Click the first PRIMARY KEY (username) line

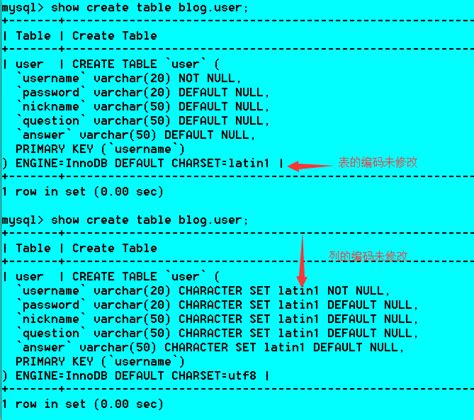point(100,149)
